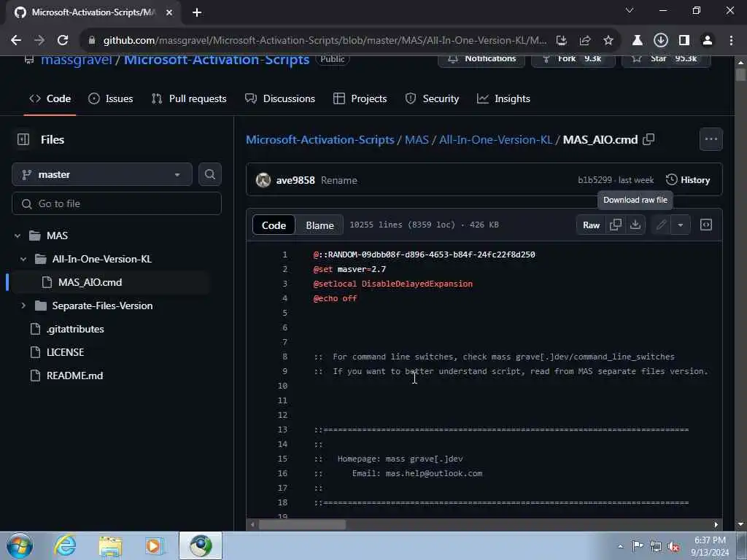747x560 pixels.
Task: Copy file path icon next to MAS_AIO.cmd
Action: [x=649, y=139]
